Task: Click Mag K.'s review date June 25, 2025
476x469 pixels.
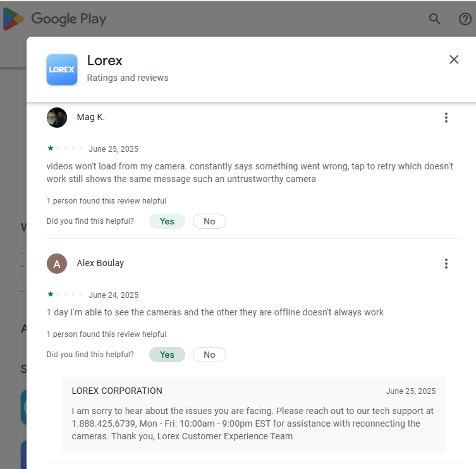Action: click(113, 149)
